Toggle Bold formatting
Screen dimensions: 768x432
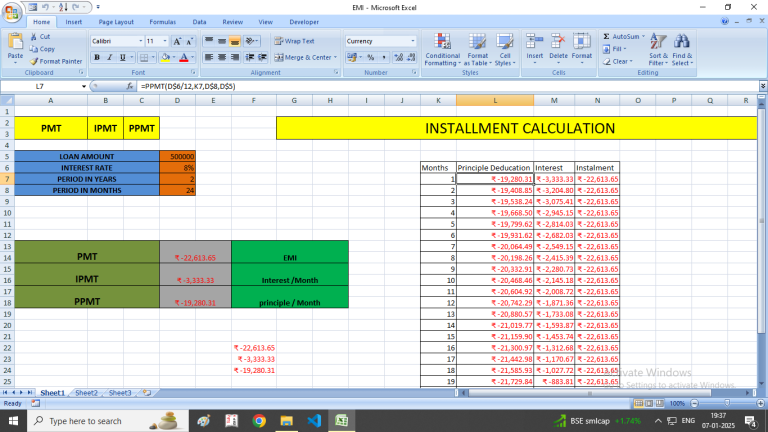point(96,57)
